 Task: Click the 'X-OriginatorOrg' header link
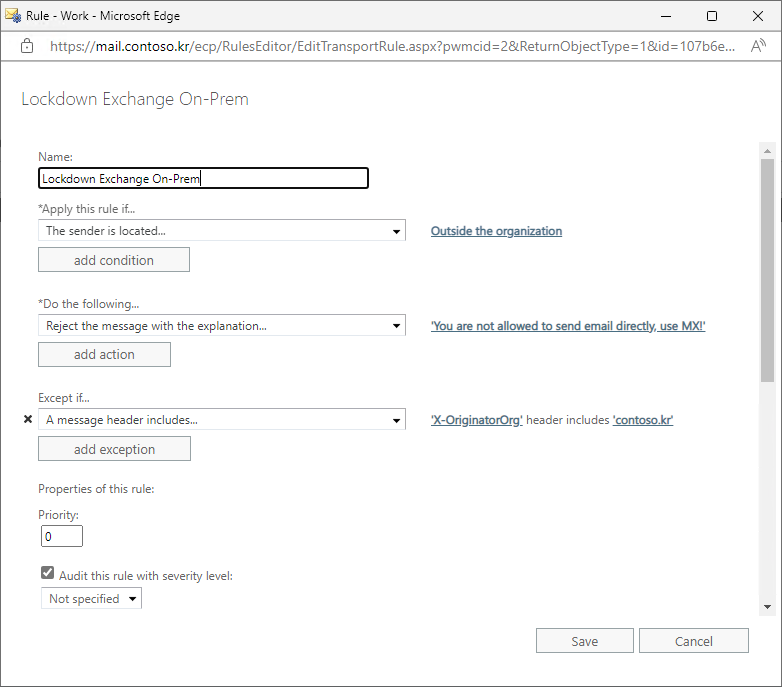[477, 420]
